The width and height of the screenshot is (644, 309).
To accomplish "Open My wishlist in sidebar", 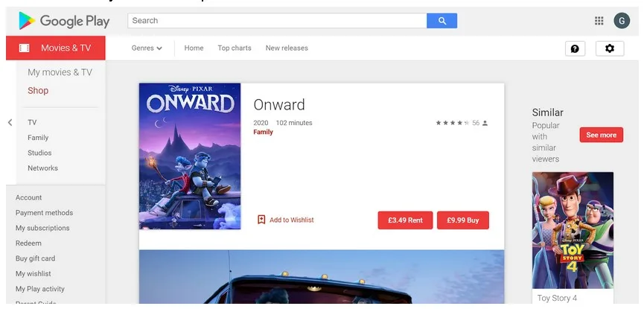I will pos(34,274).
